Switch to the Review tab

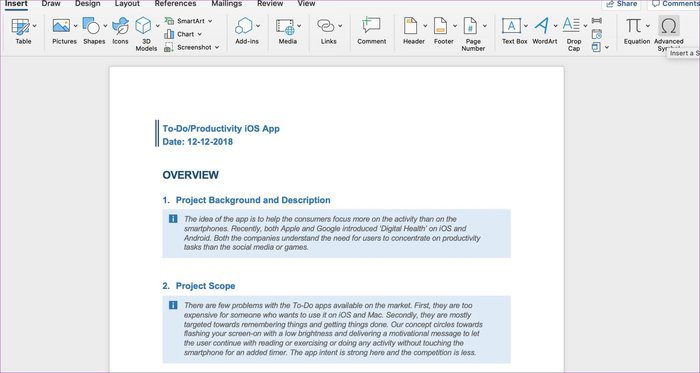point(270,4)
